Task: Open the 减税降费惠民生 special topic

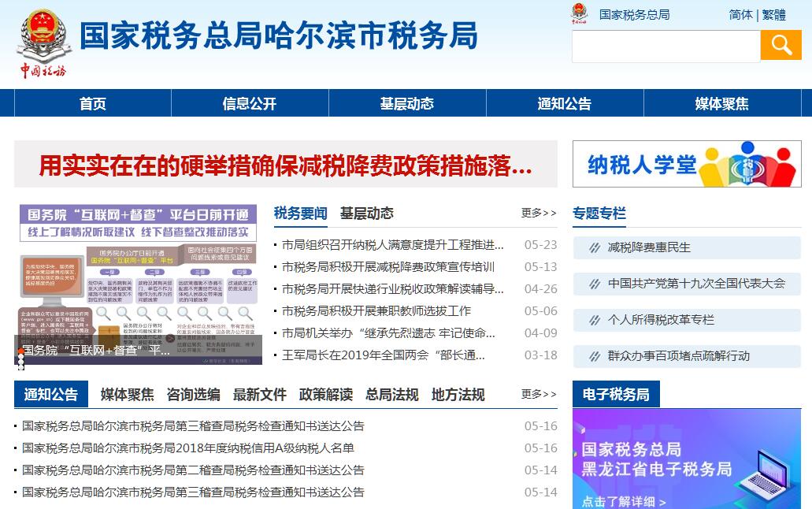Action: coord(687,247)
